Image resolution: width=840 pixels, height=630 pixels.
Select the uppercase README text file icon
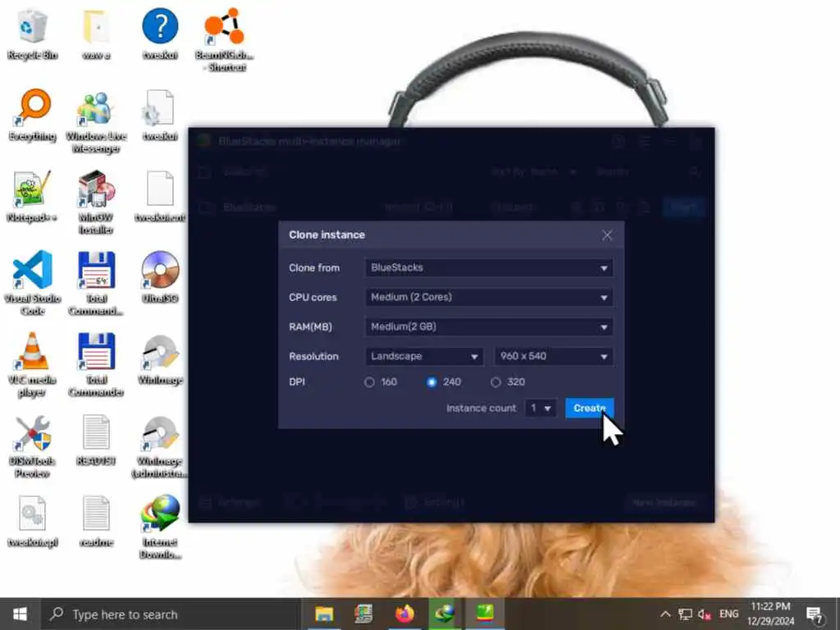pos(97,441)
